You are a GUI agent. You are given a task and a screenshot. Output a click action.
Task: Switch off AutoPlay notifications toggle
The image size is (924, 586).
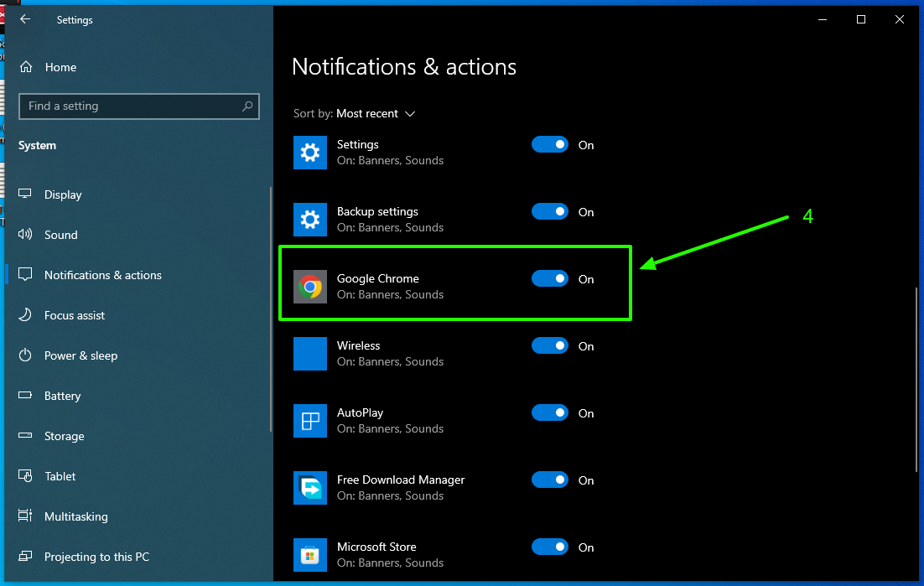click(x=550, y=412)
